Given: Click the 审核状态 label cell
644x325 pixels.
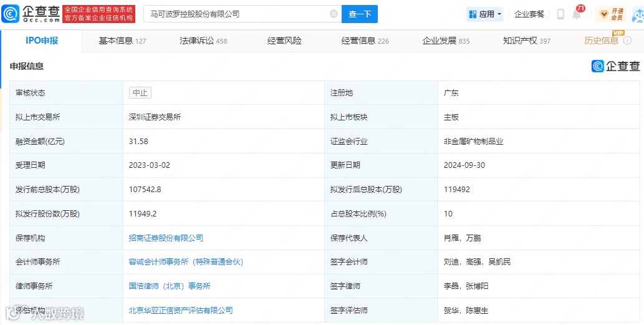Looking at the screenshot, I should [x=67, y=93].
